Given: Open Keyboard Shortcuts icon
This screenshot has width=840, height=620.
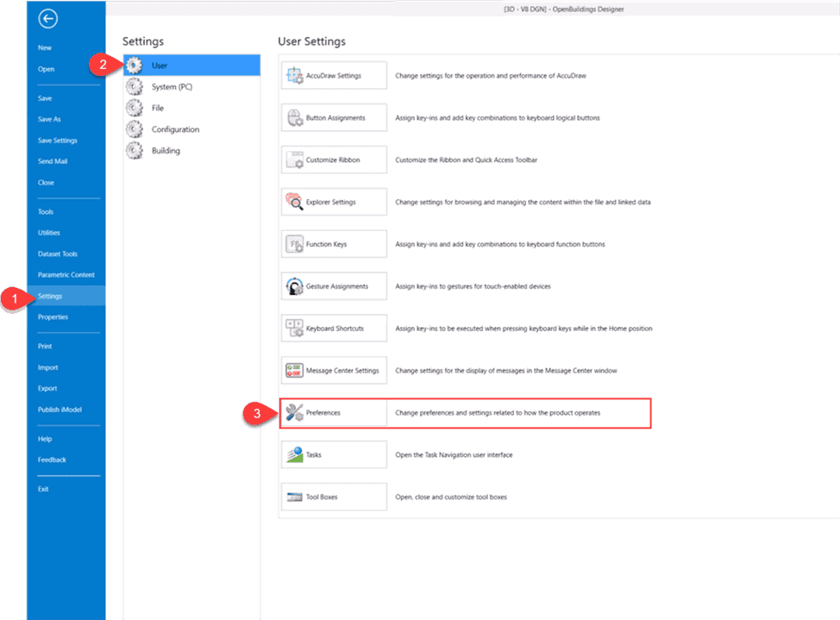Looking at the screenshot, I should 294,329.
